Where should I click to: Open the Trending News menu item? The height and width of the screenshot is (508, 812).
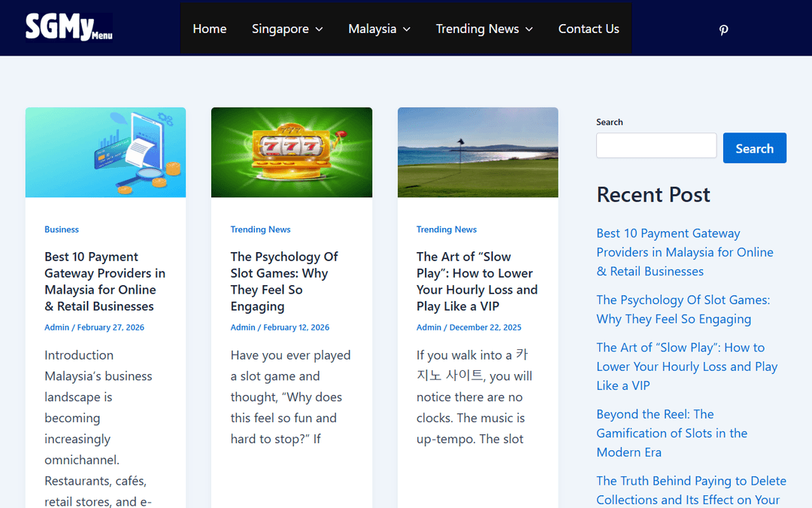(477, 29)
